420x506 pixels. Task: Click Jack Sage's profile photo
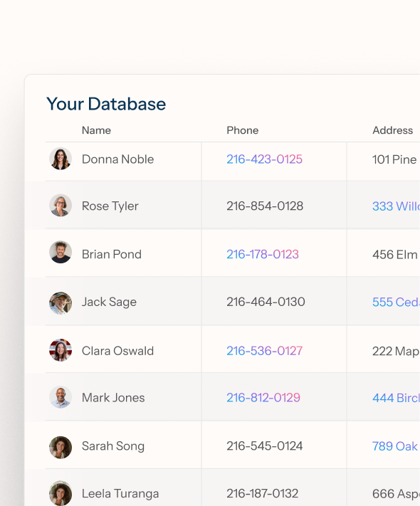61,303
